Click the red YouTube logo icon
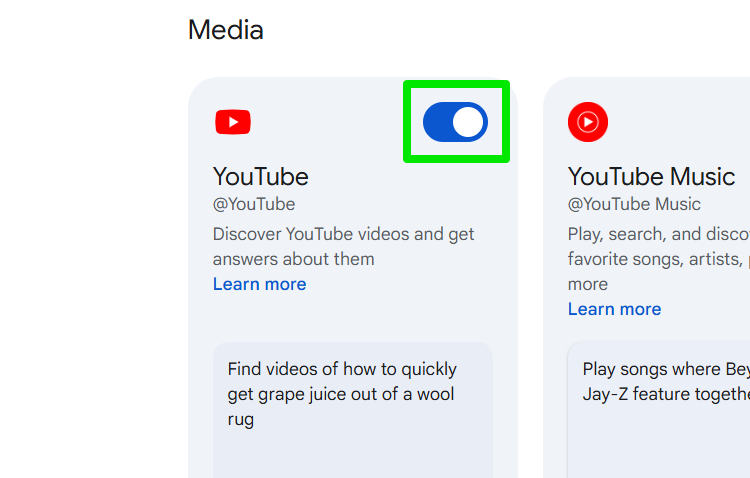Screen dimensions: 750x478 tap(233, 122)
